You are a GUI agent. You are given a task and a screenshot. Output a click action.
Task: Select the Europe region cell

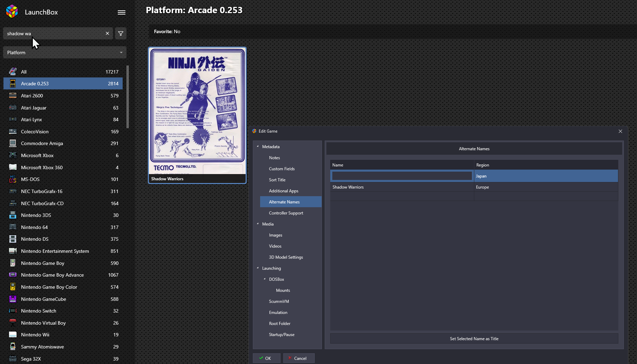pos(546,187)
